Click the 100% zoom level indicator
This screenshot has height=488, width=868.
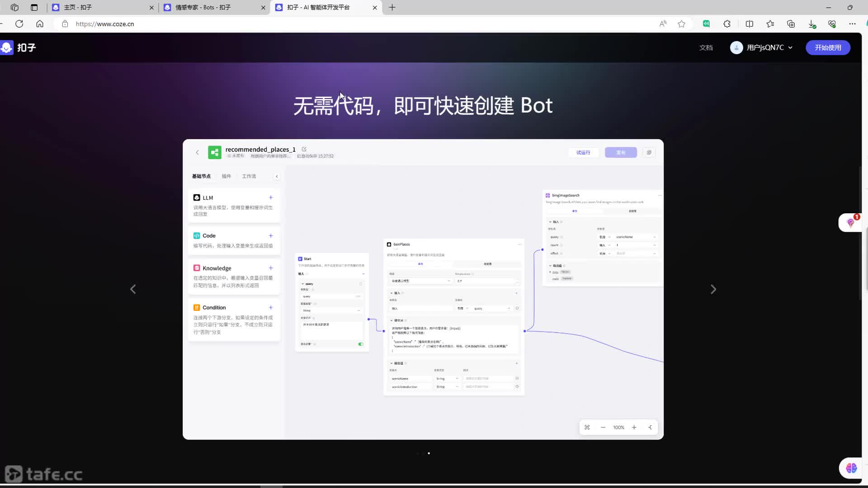(x=618, y=427)
